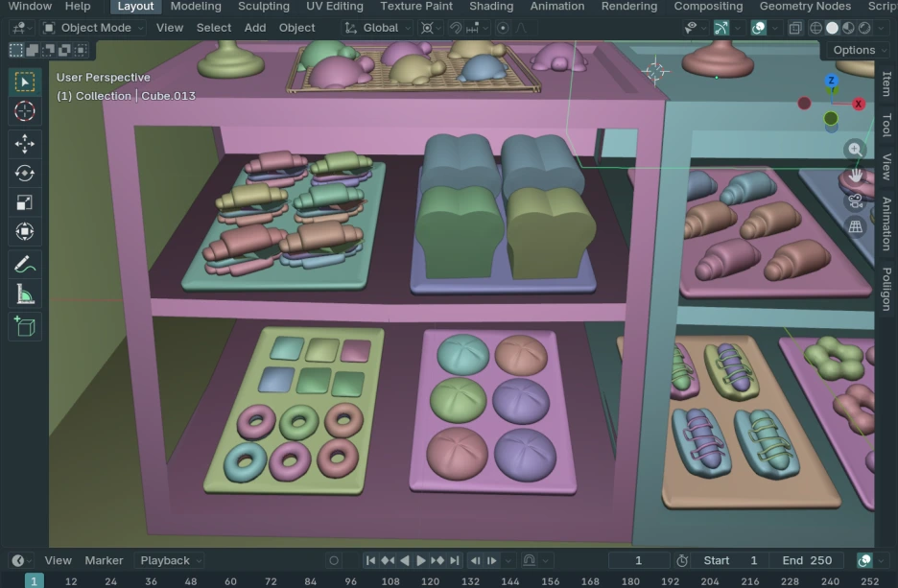The width and height of the screenshot is (898, 588).
Task: Open the Item sidebar tab
Action: (886, 84)
